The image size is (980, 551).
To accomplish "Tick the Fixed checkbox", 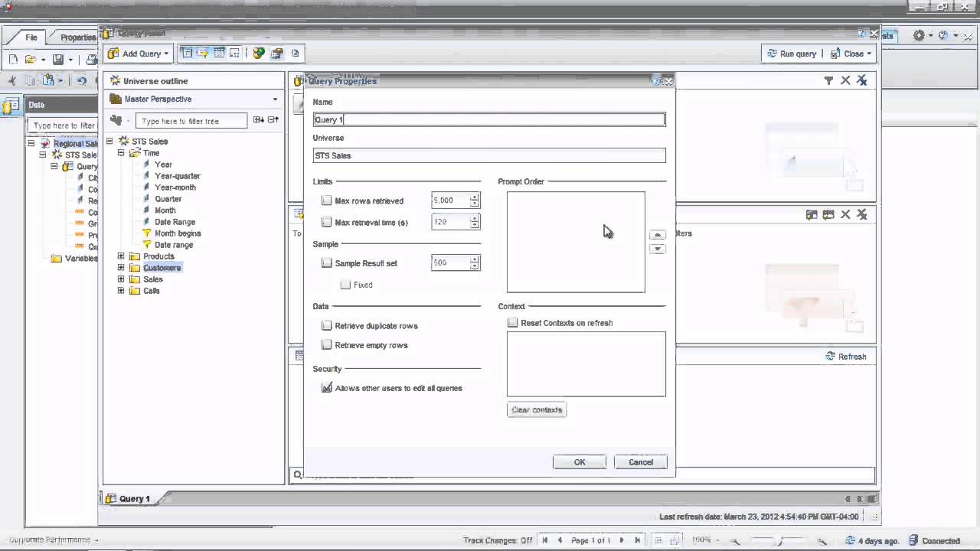I will (x=345, y=285).
